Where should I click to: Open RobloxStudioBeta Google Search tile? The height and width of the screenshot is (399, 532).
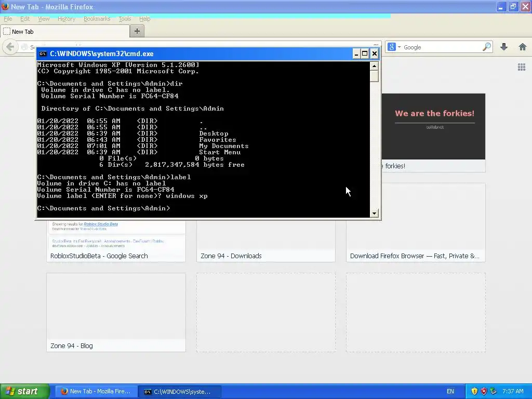(x=116, y=242)
